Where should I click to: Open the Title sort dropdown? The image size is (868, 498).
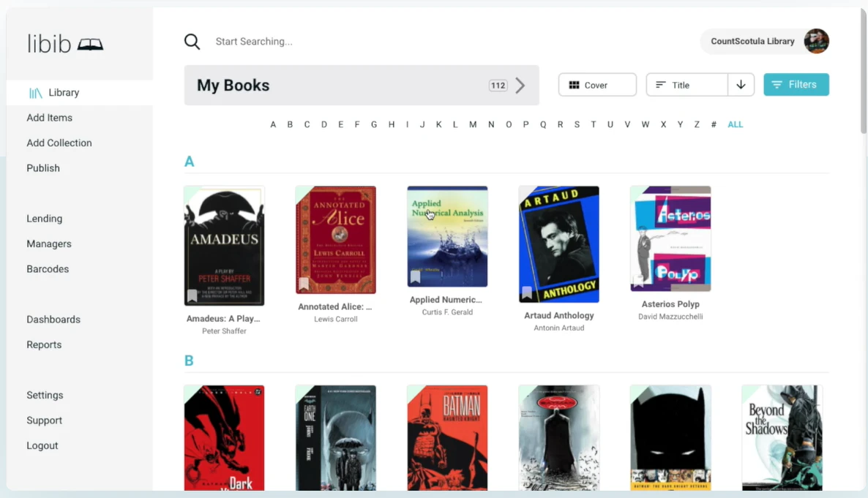[686, 85]
